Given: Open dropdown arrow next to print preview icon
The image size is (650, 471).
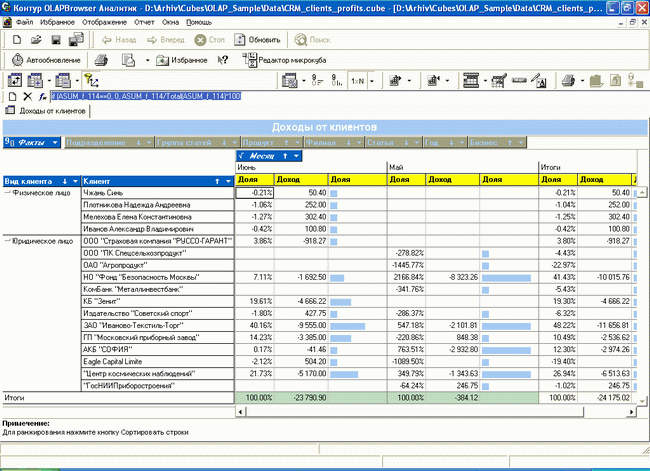Looking at the screenshot, I should [147, 61].
